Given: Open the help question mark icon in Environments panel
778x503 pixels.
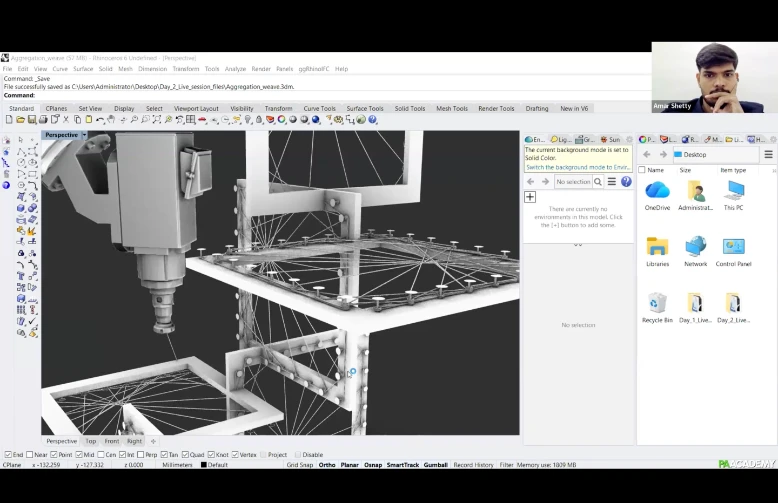Looking at the screenshot, I should click(626, 182).
